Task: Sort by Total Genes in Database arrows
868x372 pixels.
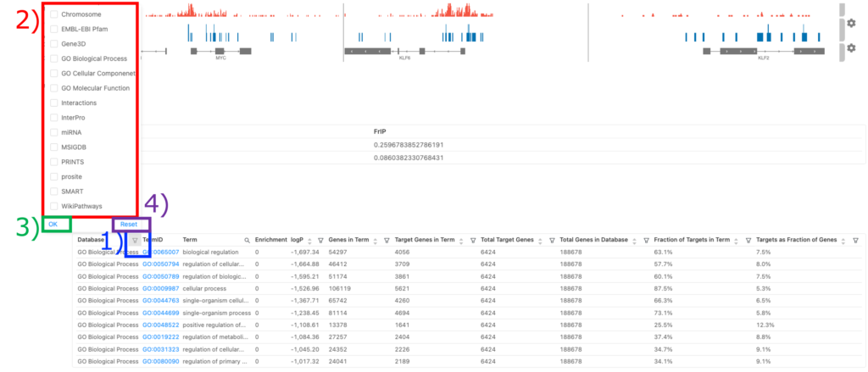Action: click(636, 241)
